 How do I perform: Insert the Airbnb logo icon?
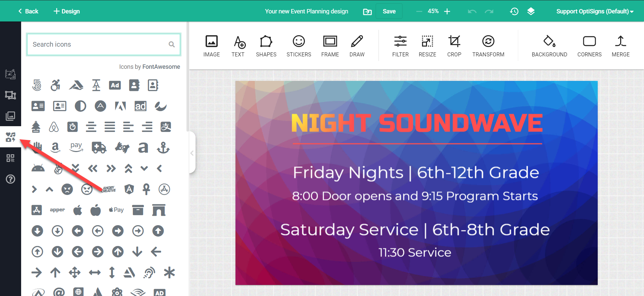54,127
